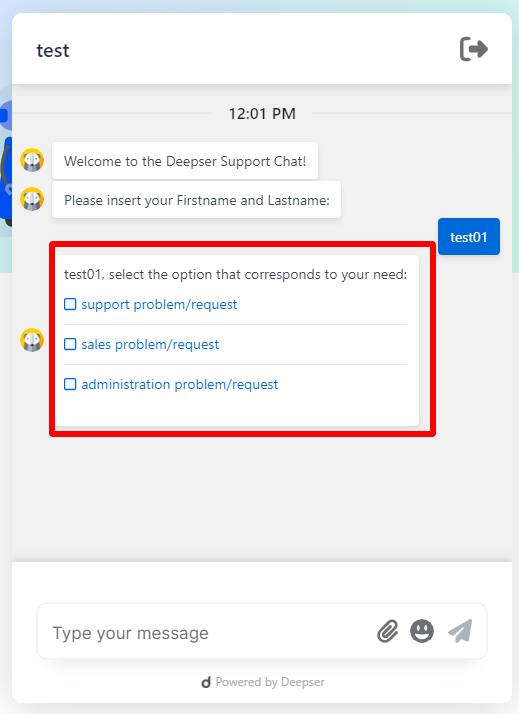Image resolution: width=519 pixels, height=714 pixels.
Task: Click the bot avatar beside welcome message
Action: tap(32, 160)
